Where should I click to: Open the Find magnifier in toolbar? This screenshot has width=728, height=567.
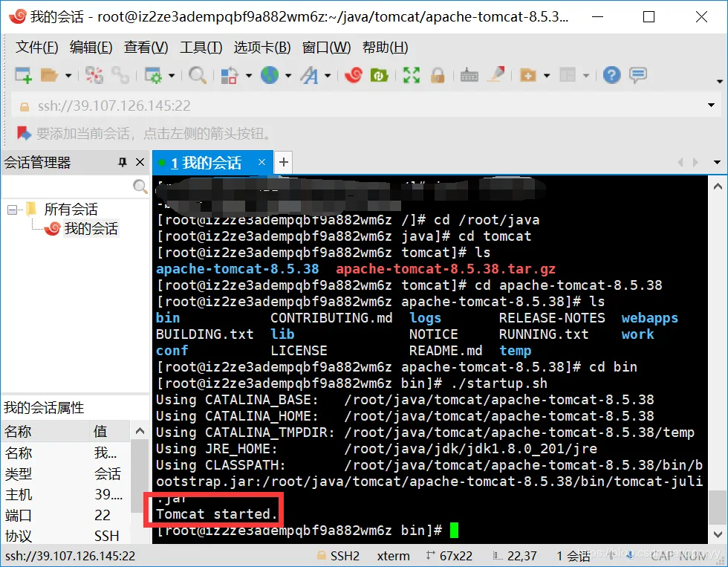pyautogui.click(x=198, y=75)
